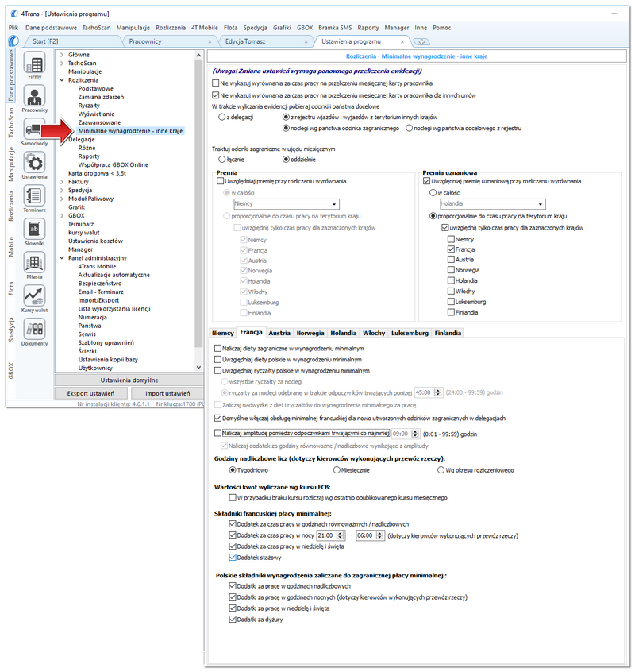Uncheck 'Nie wykazuj wyrównania ... dla innych umów'
The width and height of the screenshot is (635, 672).
click(215, 95)
